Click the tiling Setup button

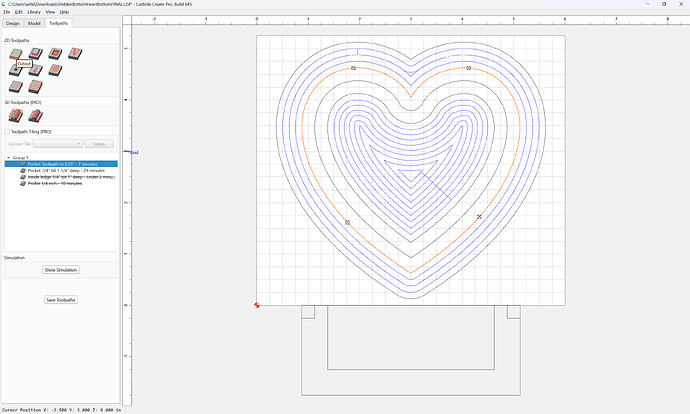tap(99, 144)
